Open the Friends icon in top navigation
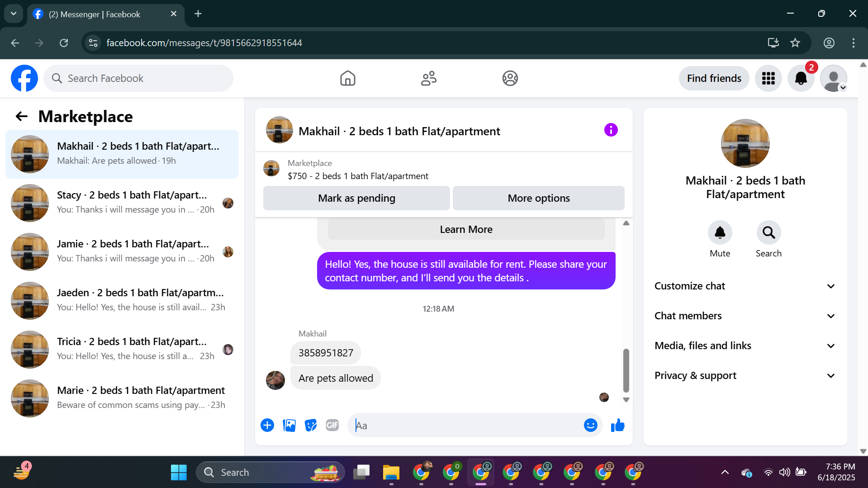 pos(428,78)
